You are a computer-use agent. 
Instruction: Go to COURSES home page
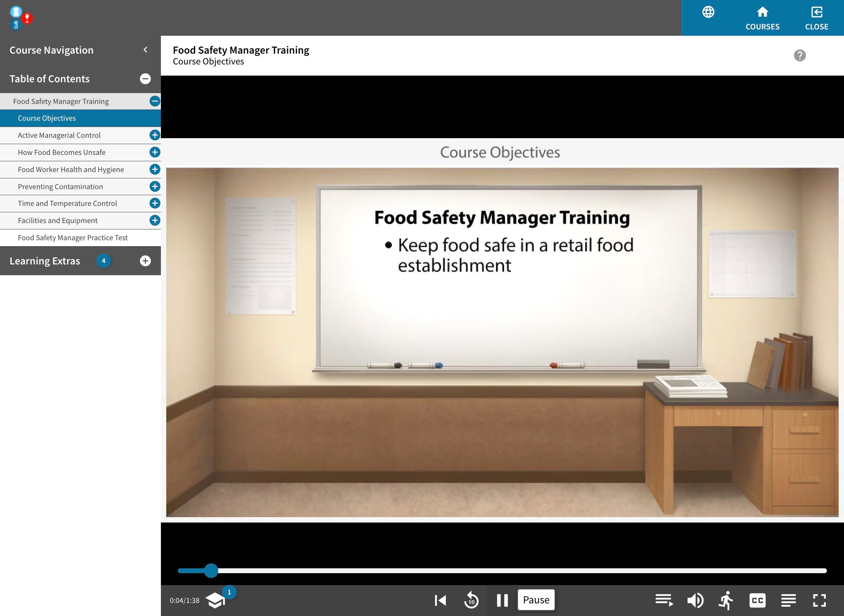(x=762, y=18)
